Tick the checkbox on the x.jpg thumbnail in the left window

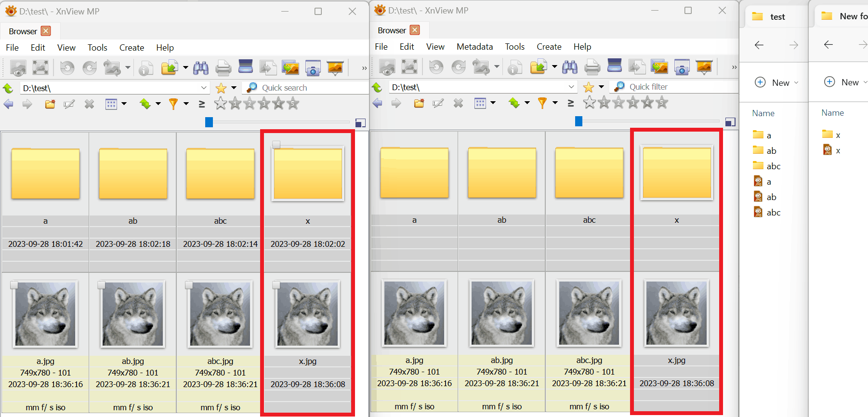[276, 285]
